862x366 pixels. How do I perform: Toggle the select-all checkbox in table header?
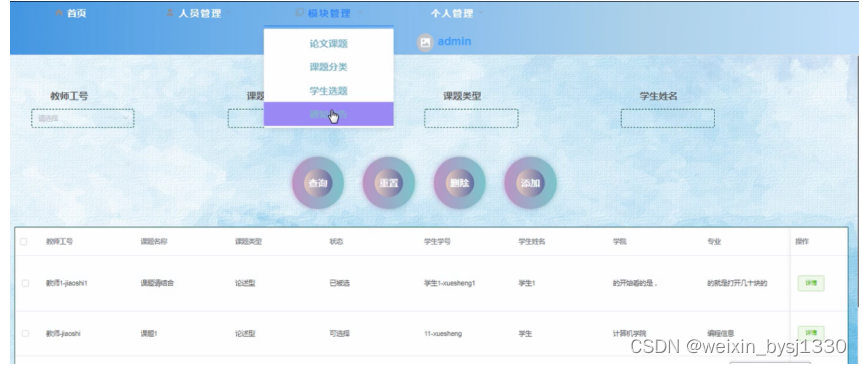point(24,242)
